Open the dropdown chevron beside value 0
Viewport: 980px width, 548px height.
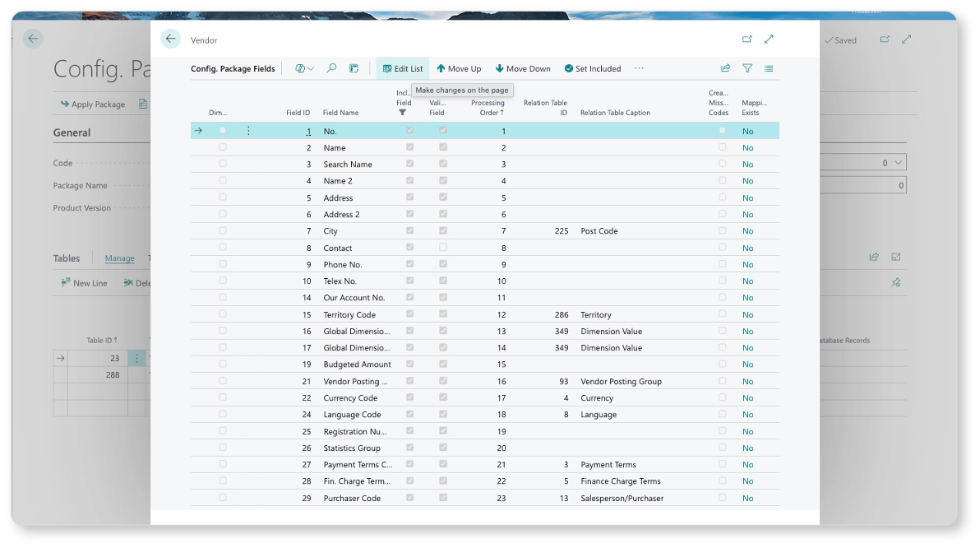[898, 163]
